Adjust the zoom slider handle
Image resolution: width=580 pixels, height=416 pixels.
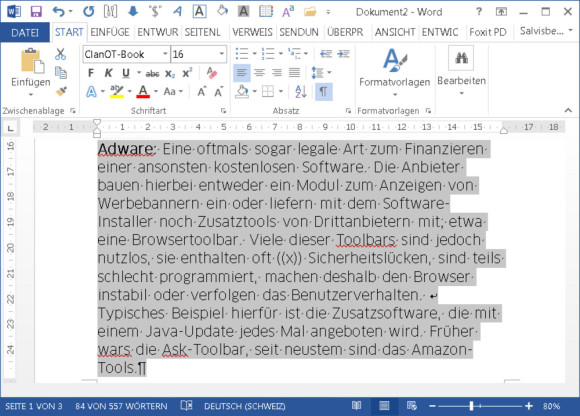471,406
